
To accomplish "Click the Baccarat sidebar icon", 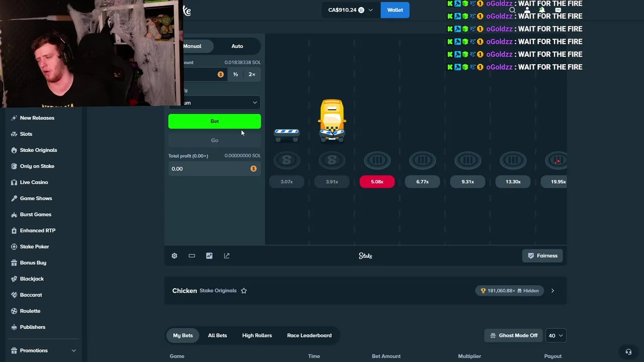I will tap(14, 295).
